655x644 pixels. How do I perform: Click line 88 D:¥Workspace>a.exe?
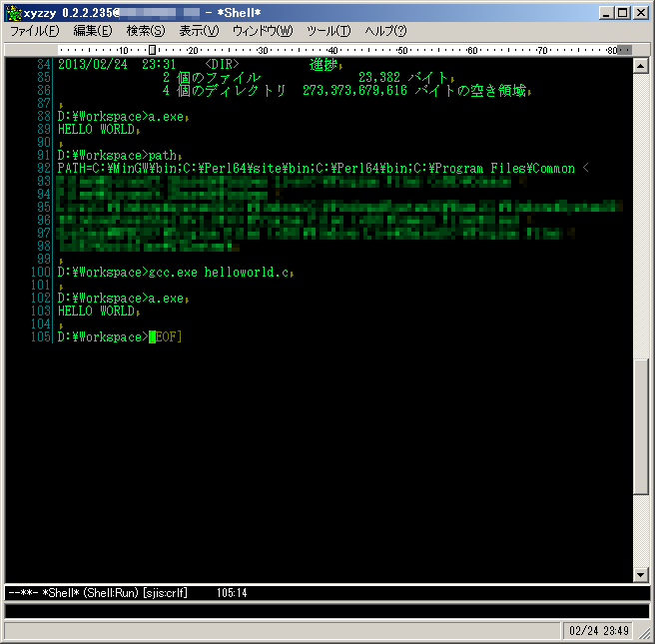tap(122, 117)
